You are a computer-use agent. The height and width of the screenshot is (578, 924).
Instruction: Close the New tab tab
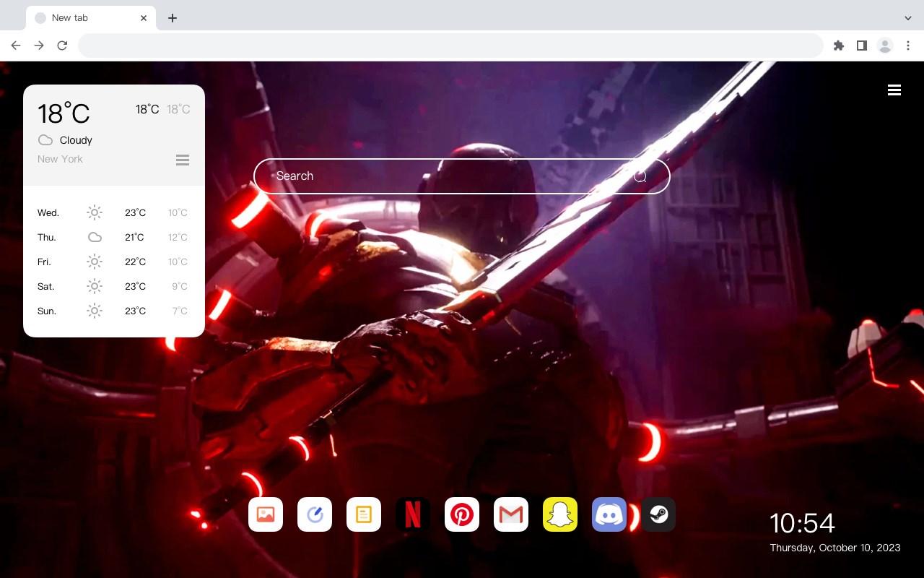[x=144, y=18]
